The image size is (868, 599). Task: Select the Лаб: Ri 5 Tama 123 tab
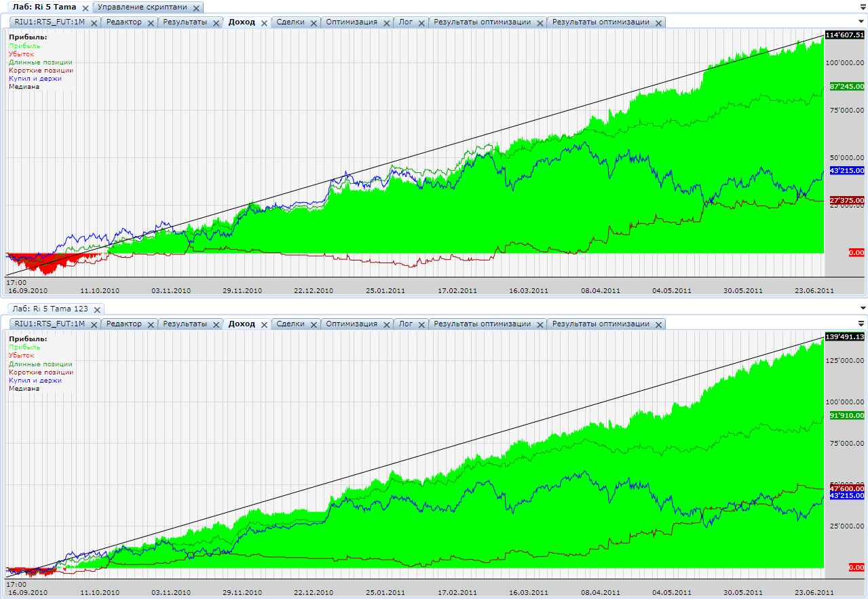click(x=50, y=309)
